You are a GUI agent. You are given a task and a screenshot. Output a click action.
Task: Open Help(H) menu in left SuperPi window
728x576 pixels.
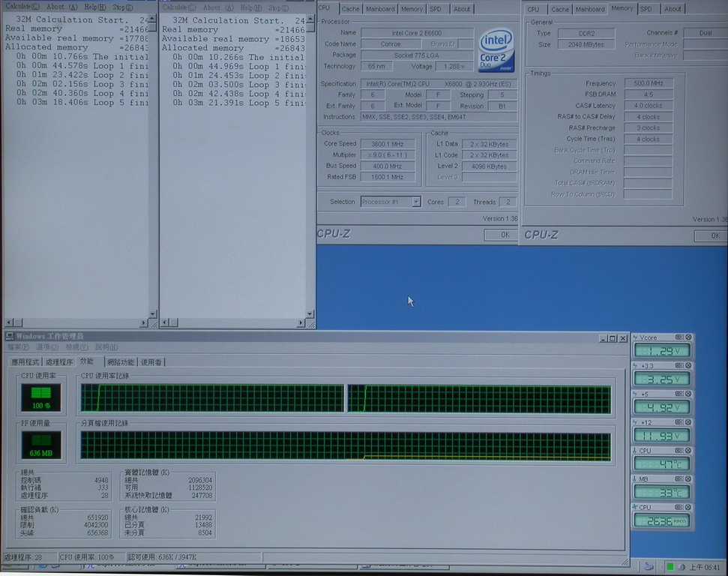point(95,7)
